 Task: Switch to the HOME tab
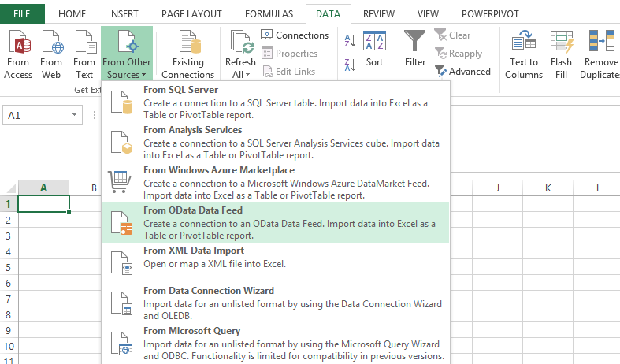click(72, 14)
